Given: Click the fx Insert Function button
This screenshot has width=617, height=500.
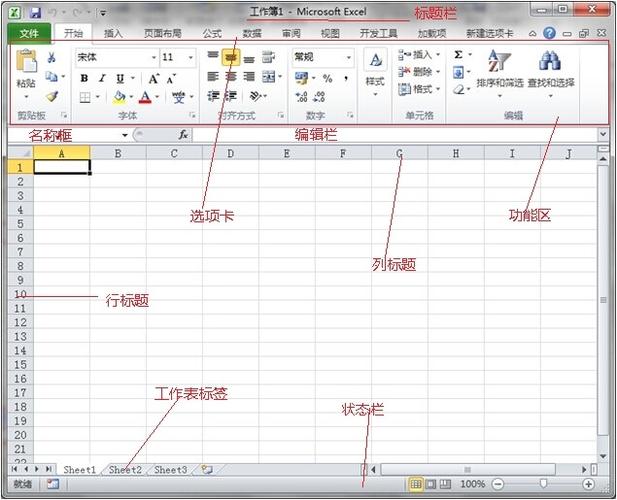Looking at the screenshot, I should (183, 135).
